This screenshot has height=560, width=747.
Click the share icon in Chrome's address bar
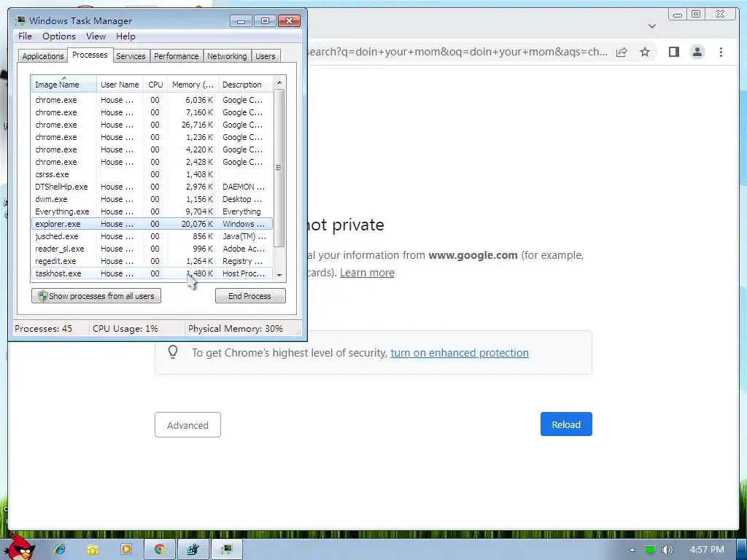[622, 52]
